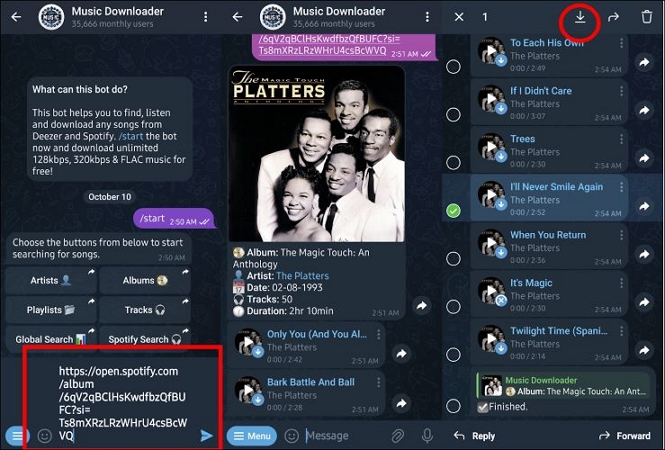Viewport: 665px width, 450px height.
Task: Click into the Spotify URL text field
Action: tap(123, 403)
